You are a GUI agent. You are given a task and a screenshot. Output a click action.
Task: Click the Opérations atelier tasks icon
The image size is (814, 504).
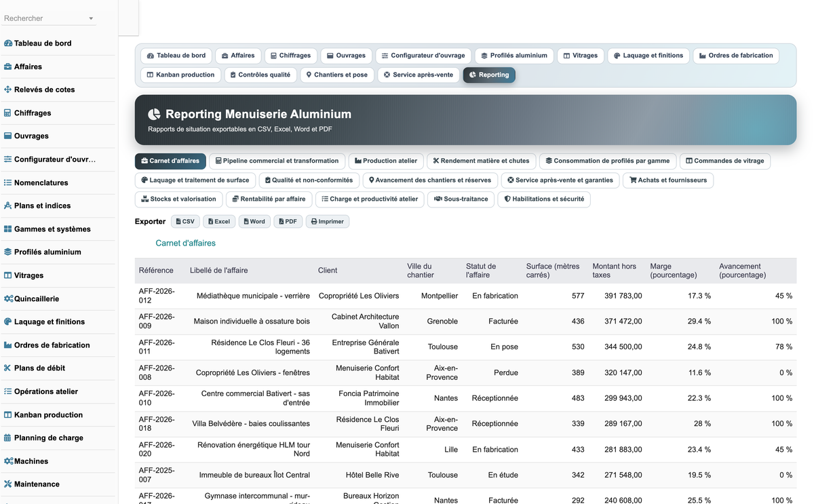pos(8,391)
